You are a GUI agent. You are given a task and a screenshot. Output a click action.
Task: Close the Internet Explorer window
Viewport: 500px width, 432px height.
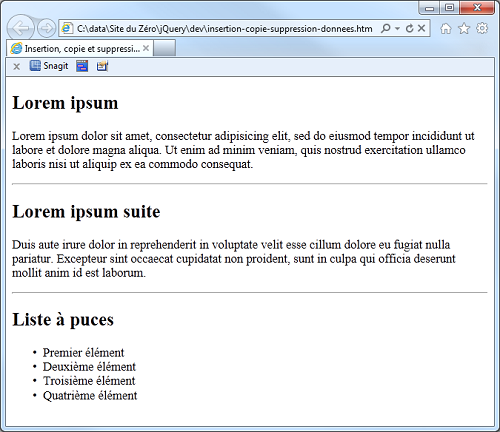477,8
